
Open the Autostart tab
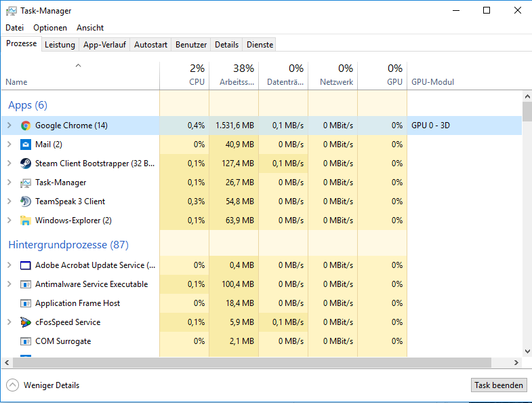tap(150, 45)
